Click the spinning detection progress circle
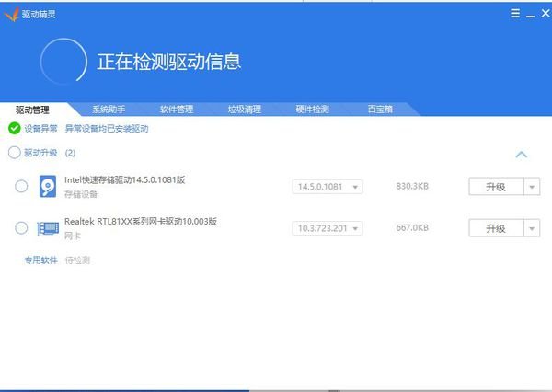Image resolution: width=552 pixels, height=392 pixels. click(x=63, y=62)
